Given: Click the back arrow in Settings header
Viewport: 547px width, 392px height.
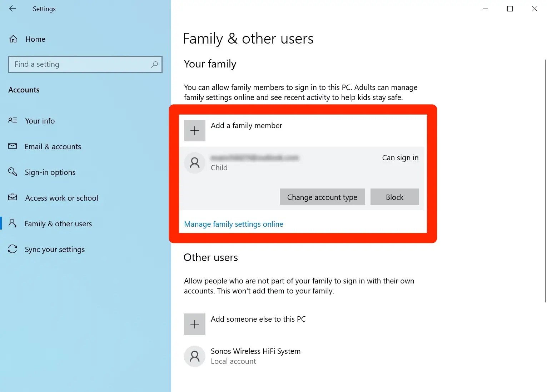Looking at the screenshot, I should [x=13, y=9].
